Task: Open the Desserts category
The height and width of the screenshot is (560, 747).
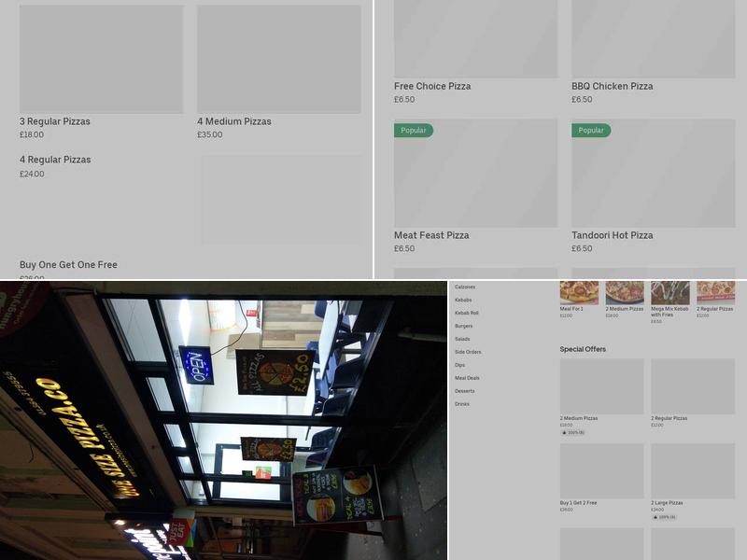Action: (x=465, y=391)
